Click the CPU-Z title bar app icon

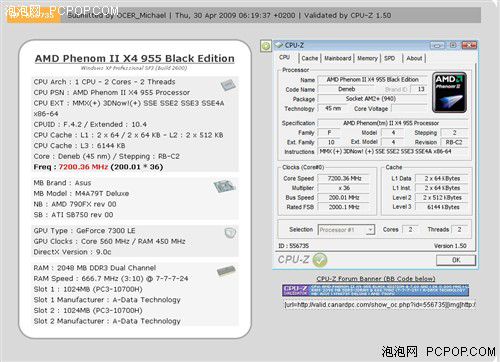(x=278, y=45)
